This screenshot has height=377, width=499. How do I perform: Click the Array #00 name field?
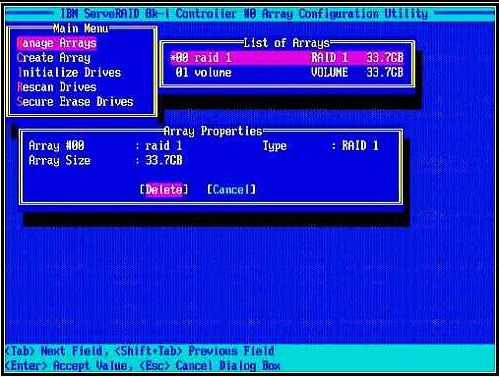pos(164,146)
